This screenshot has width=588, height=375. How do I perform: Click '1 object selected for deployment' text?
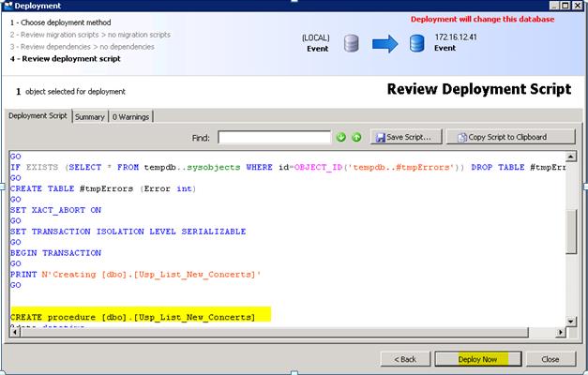click(70, 92)
